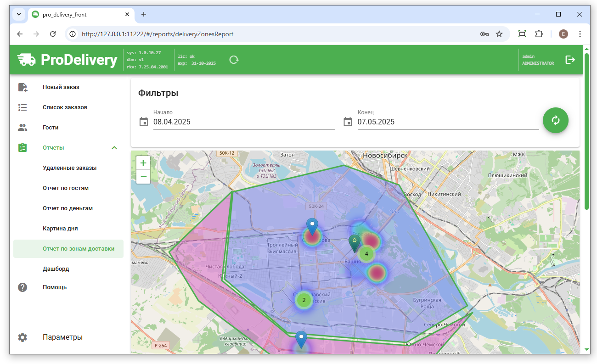Click the logout icon next to admin
This screenshot has width=597, height=364.
coord(570,60)
